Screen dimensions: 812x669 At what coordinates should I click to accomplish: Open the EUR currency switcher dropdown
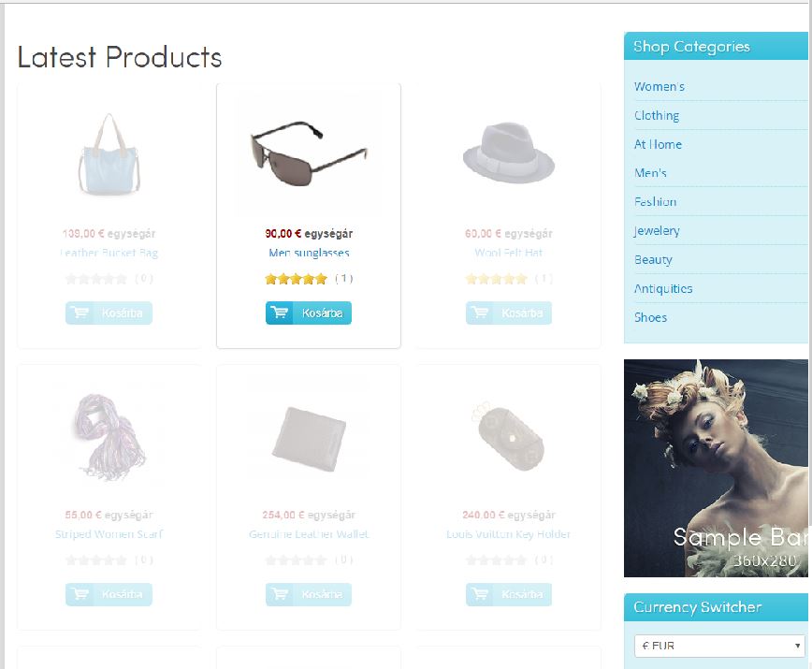point(719,646)
